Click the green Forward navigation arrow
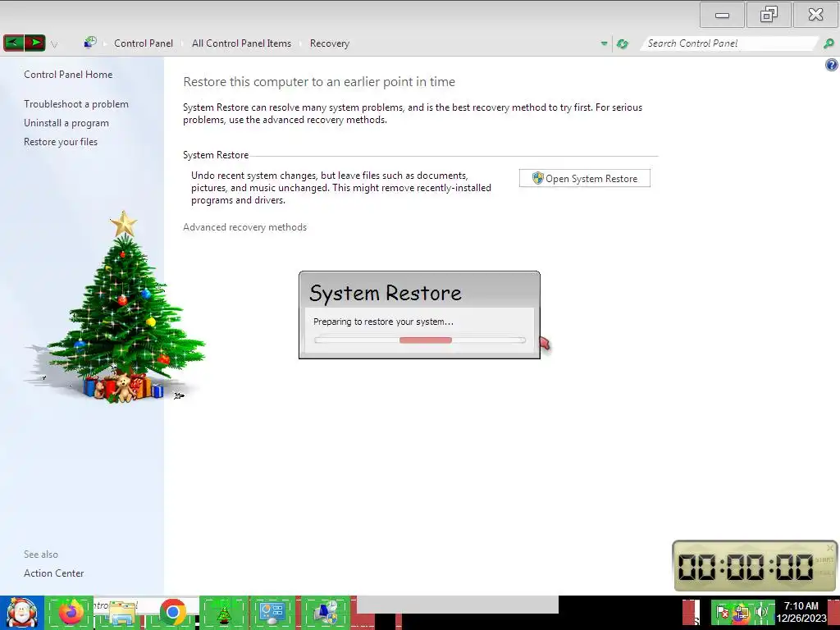This screenshot has width=840, height=630. (34, 43)
